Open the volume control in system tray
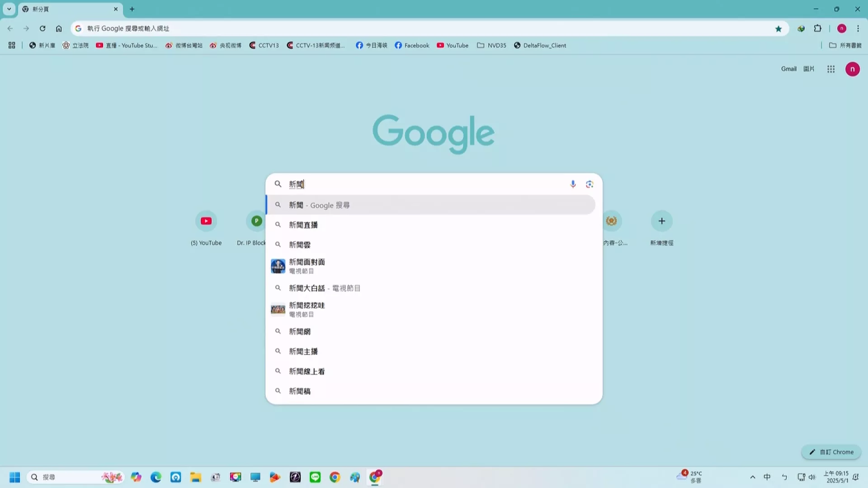Viewport: 868px width, 488px height. coord(812,477)
